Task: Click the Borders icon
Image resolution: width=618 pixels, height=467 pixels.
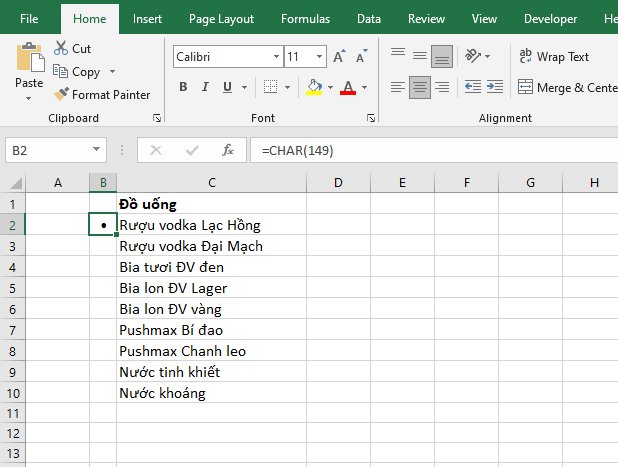Action: pyautogui.click(x=270, y=87)
